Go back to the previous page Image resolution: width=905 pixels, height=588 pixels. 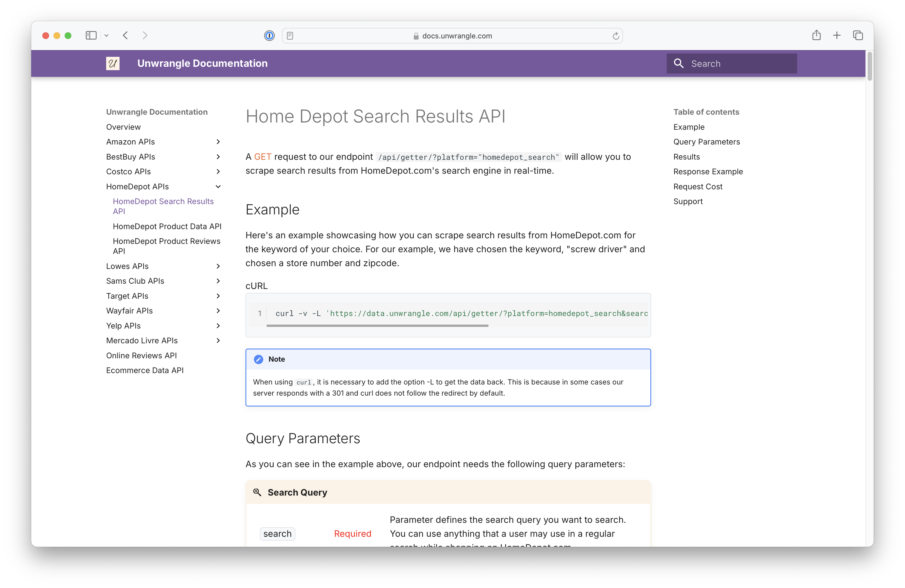coord(125,36)
